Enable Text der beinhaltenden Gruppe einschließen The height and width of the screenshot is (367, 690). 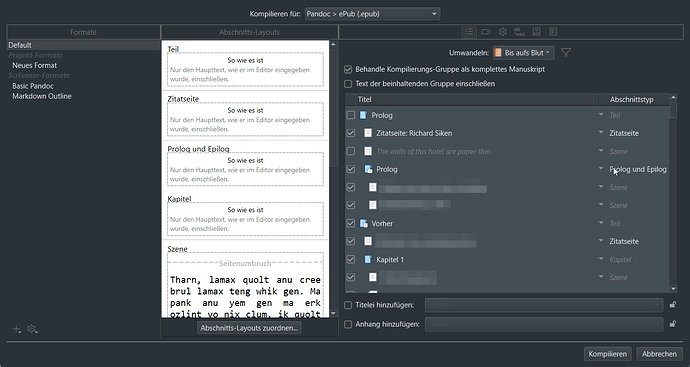pos(348,84)
